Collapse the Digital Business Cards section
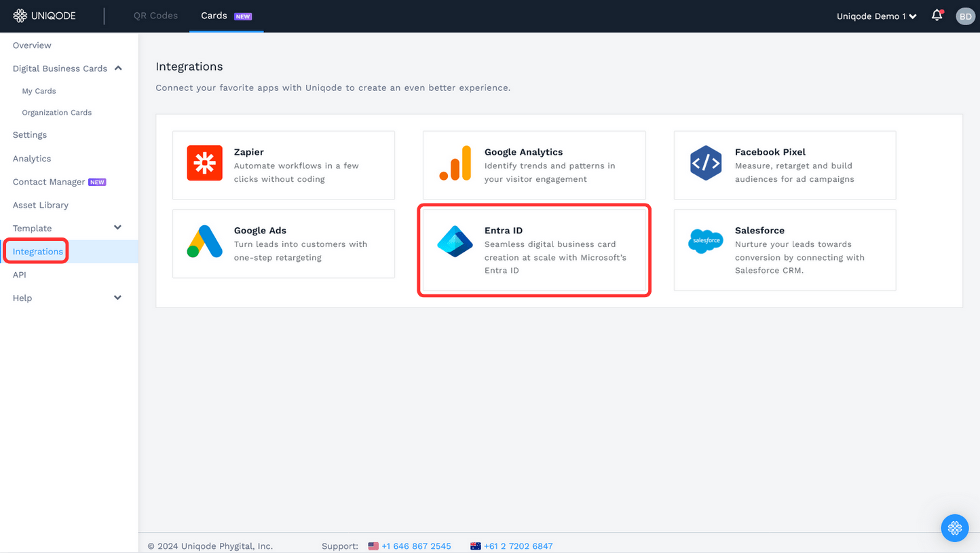Screen dimensions: 980x553 [x=117, y=68]
